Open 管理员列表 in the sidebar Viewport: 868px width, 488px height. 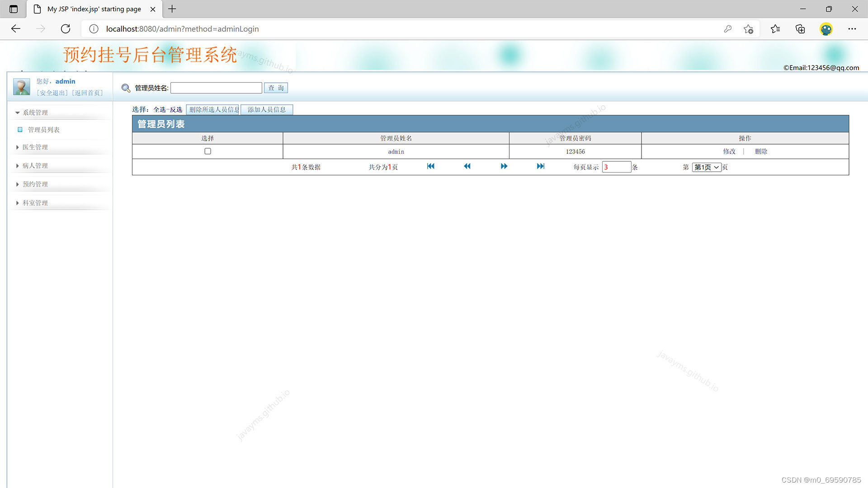[43, 130]
